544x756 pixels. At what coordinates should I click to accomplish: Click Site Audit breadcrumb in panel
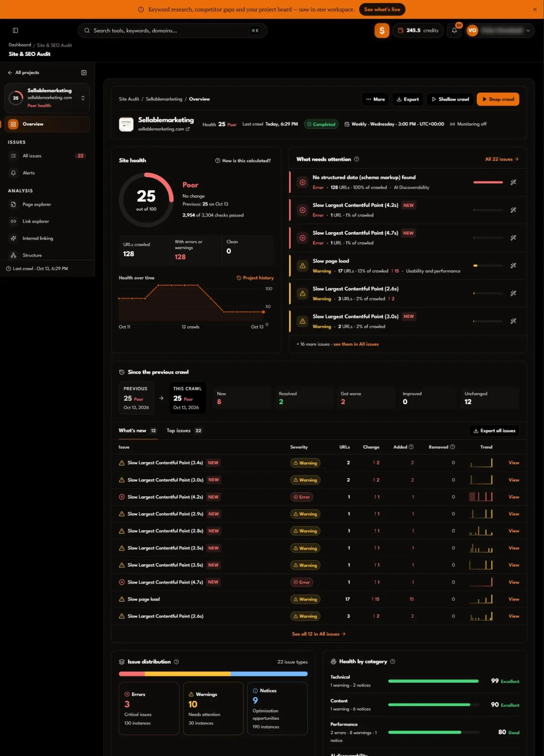tap(129, 99)
